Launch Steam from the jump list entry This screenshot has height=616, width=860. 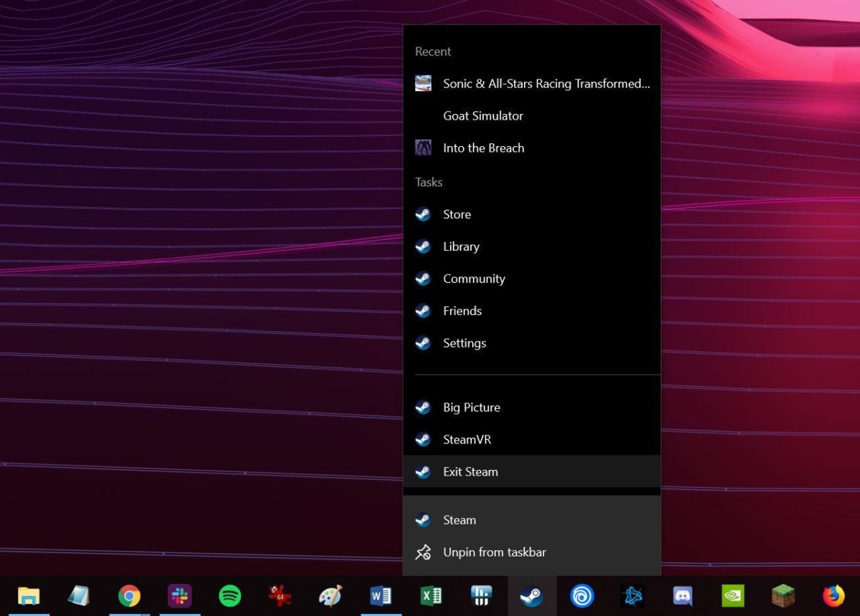point(532,520)
